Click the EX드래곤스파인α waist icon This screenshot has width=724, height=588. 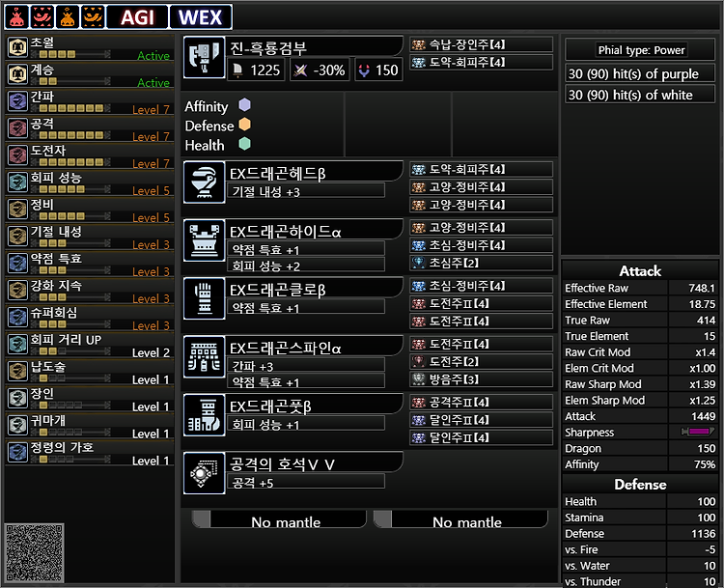(x=204, y=357)
